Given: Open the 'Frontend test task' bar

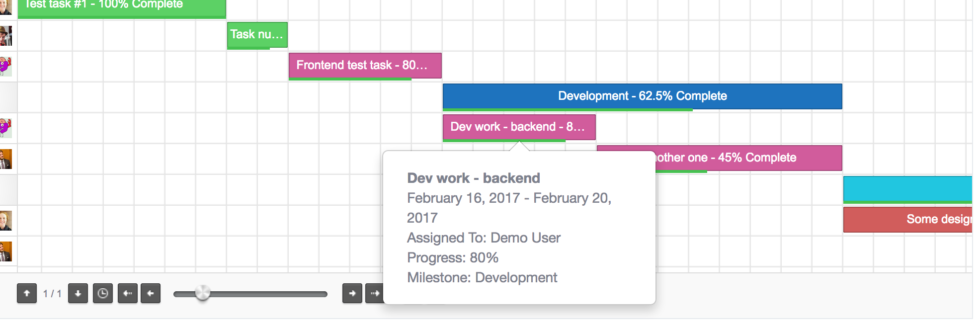Looking at the screenshot, I should 365,65.
